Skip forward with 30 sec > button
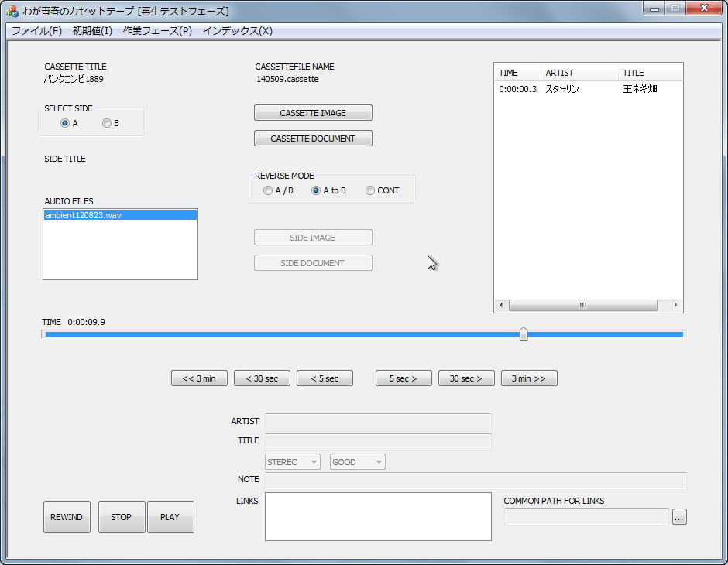The image size is (728, 565). click(x=466, y=378)
